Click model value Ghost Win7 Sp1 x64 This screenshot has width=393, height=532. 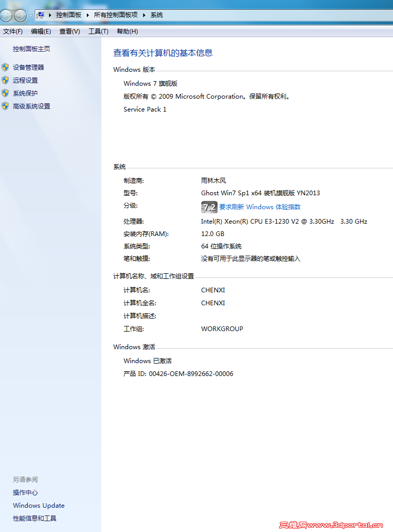click(x=261, y=193)
